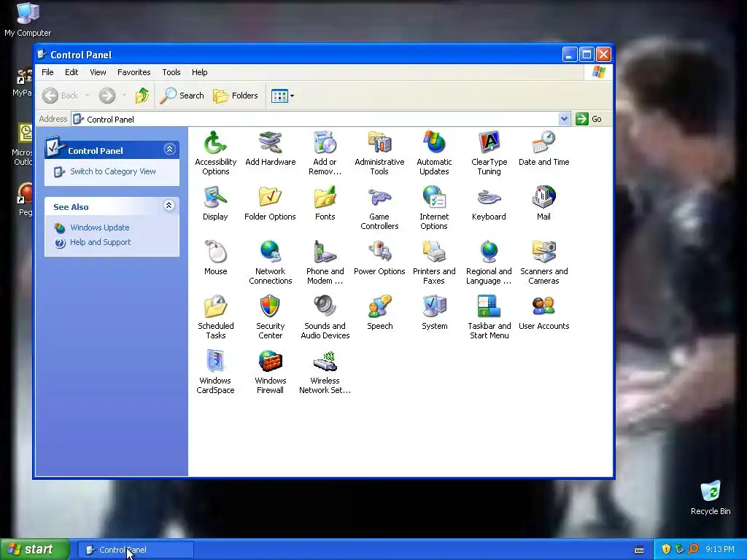747x560 pixels.
Task: Click the Start button
Action: pyautogui.click(x=35, y=550)
